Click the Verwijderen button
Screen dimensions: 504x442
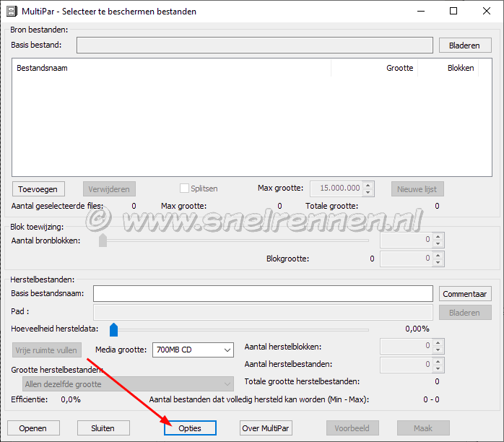(109, 189)
